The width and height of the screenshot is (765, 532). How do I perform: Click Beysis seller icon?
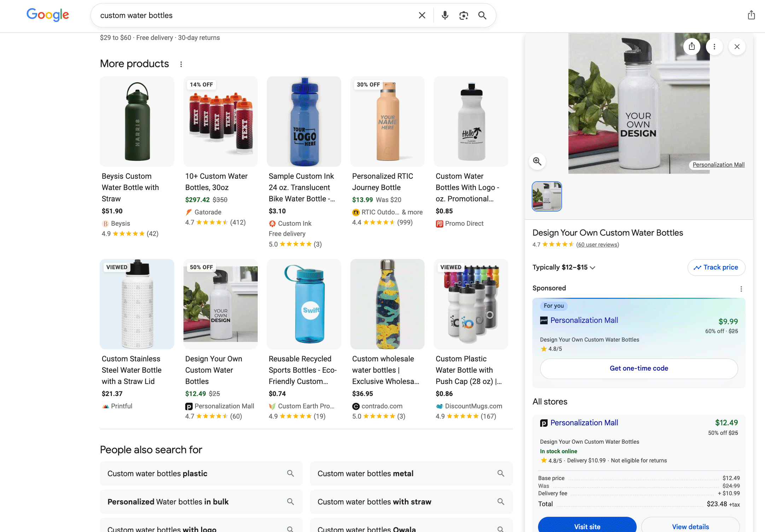click(x=105, y=224)
